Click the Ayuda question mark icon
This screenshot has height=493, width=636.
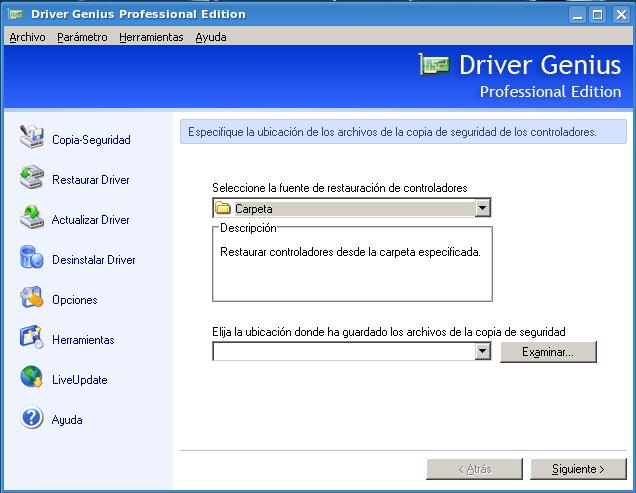pos(32,417)
